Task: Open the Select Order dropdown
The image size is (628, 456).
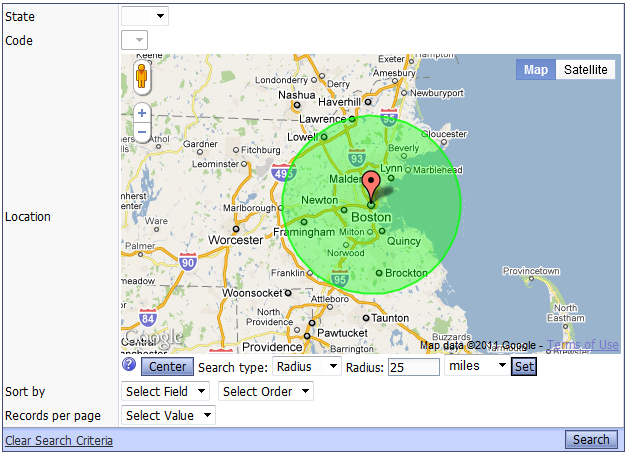Action: point(266,391)
